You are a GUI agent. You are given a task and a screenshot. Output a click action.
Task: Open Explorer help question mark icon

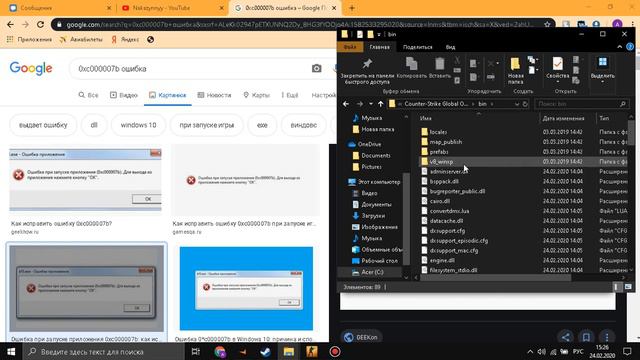click(x=630, y=47)
